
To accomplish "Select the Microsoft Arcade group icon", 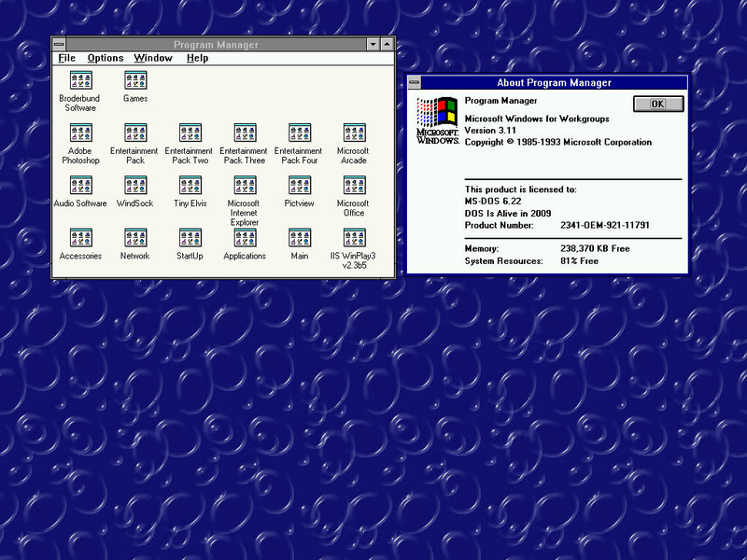I will (x=354, y=133).
